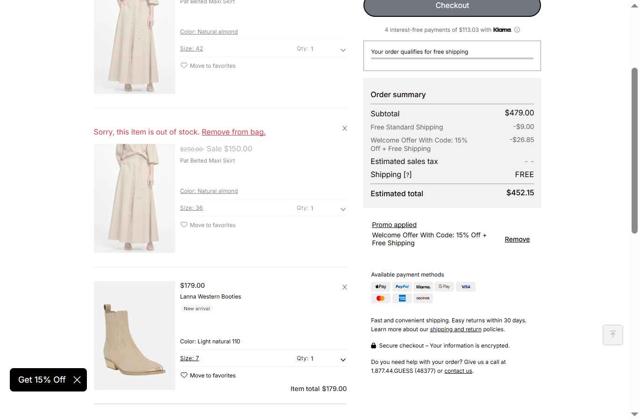Click the Klarna logo in payment note
Screen dimensions: 640x420
click(x=502, y=30)
